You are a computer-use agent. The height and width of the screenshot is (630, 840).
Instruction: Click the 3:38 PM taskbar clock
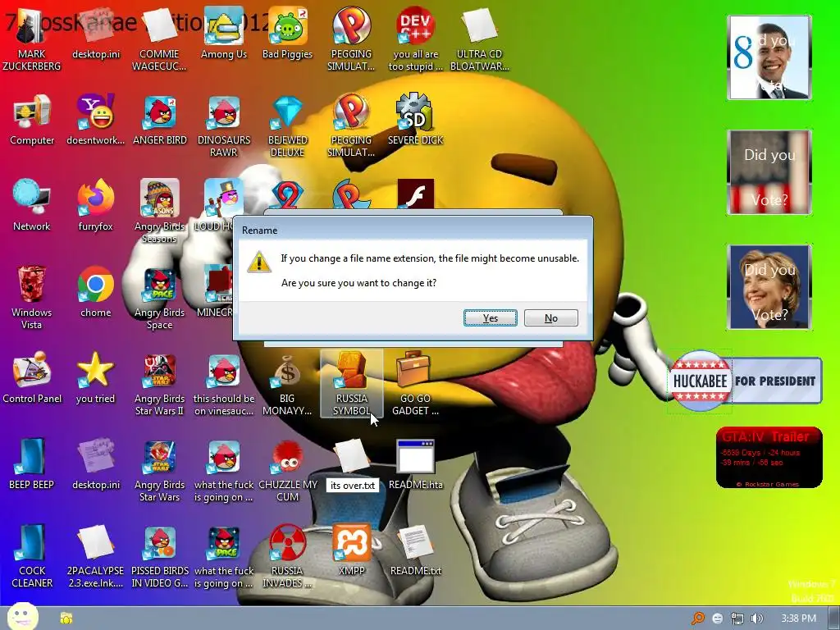[x=798, y=619]
